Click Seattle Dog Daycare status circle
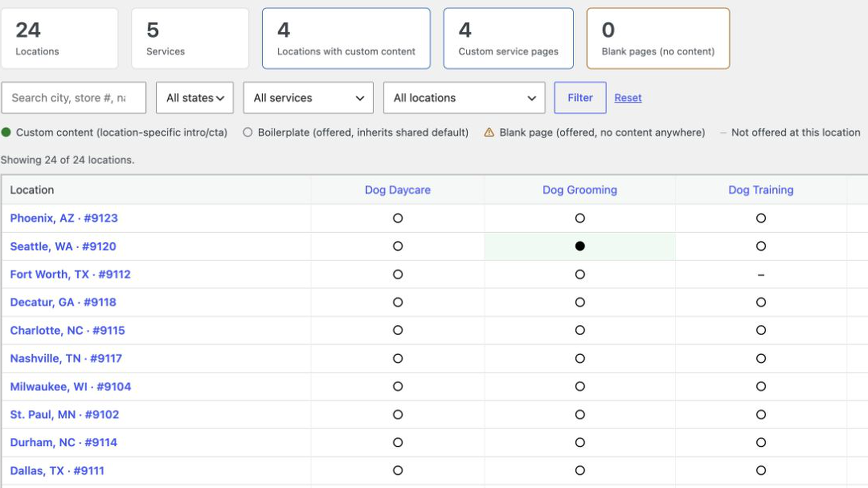The image size is (868, 488). click(398, 246)
